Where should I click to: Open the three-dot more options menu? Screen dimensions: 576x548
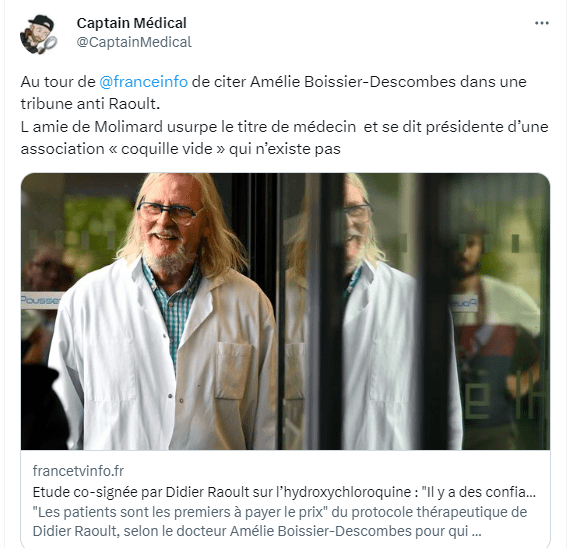(x=541, y=23)
